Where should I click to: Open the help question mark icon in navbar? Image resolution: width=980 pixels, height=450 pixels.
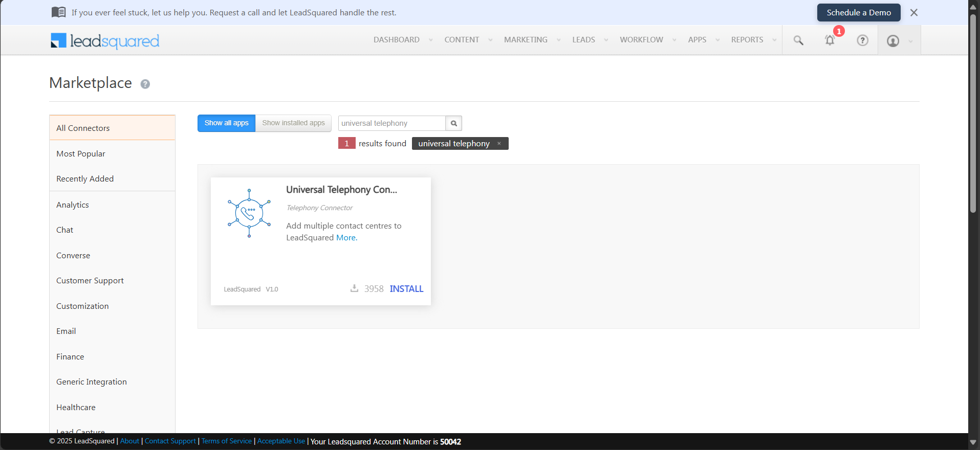click(863, 40)
